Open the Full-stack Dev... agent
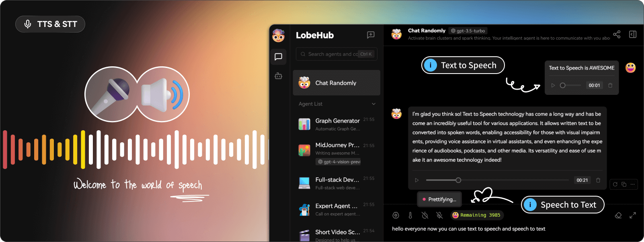644x242 pixels. (336, 183)
